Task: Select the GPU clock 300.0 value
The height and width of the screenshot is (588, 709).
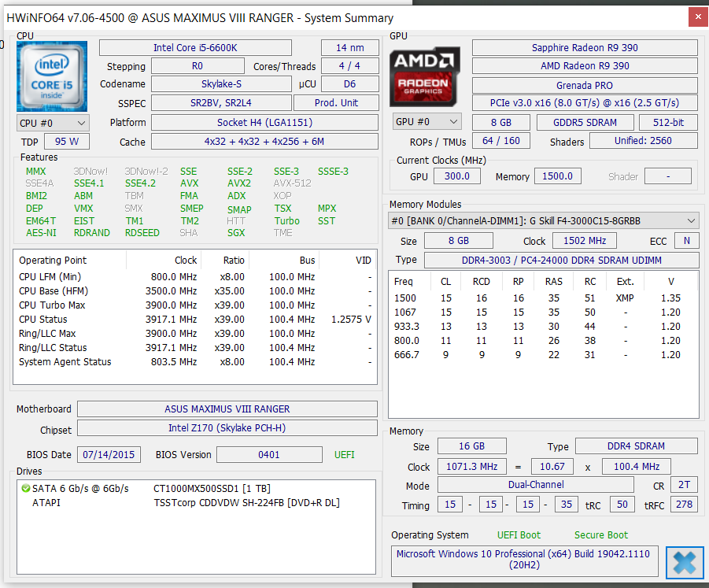Action: pos(456,176)
